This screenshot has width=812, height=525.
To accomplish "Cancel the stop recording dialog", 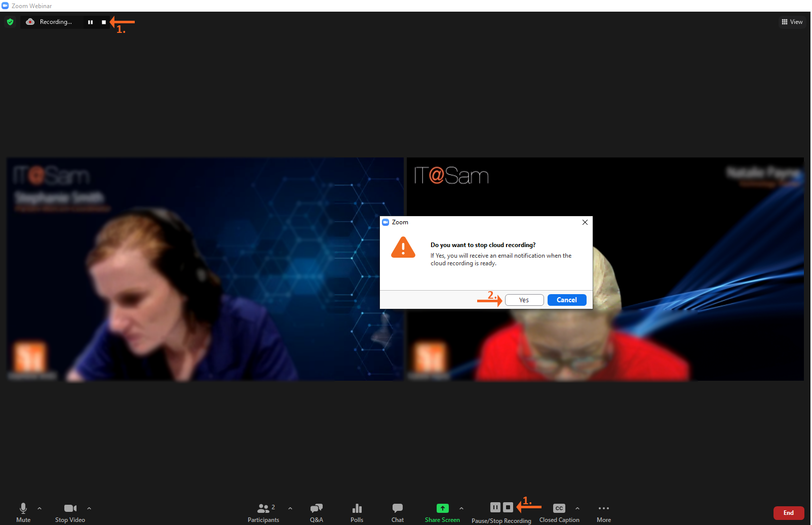I will tap(567, 300).
